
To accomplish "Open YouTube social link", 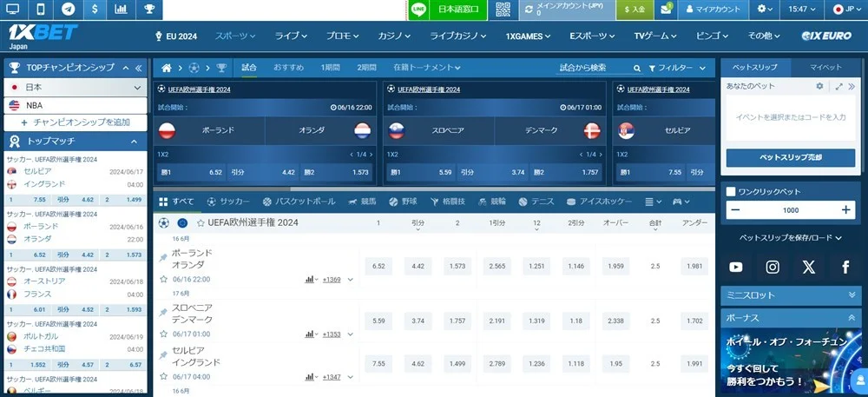I will tap(736, 268).
